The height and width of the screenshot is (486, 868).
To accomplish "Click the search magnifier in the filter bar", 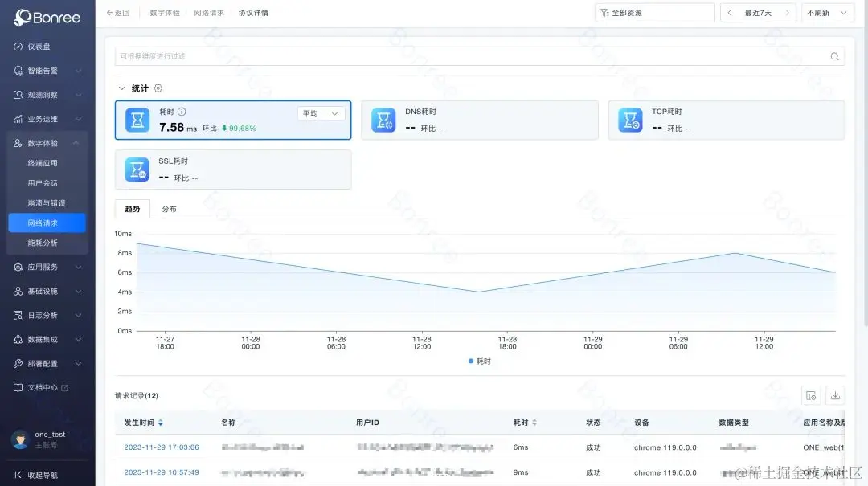I will coord(834,56).
